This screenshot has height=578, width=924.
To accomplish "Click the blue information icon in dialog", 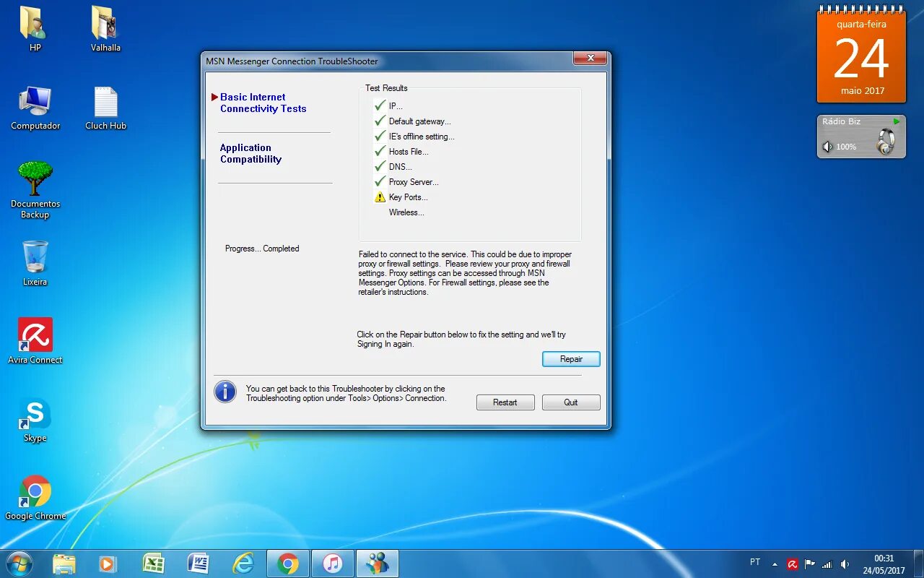I will [225, 392].
